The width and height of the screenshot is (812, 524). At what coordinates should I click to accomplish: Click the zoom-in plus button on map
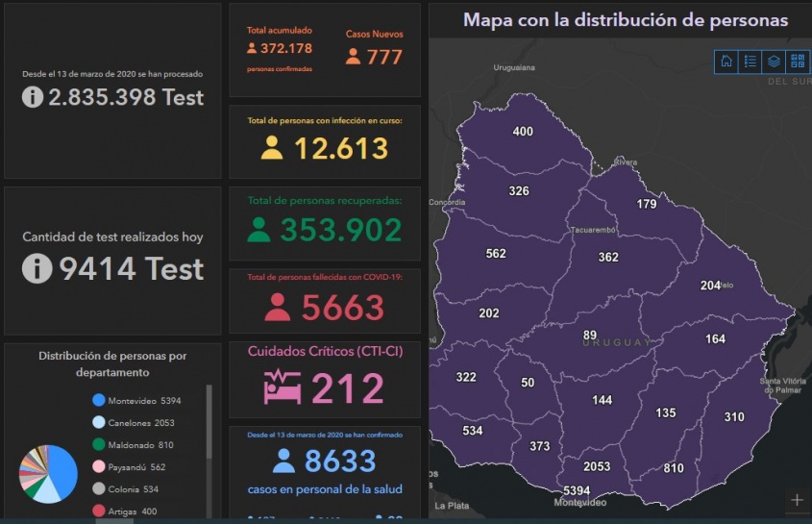pos(797,499)
